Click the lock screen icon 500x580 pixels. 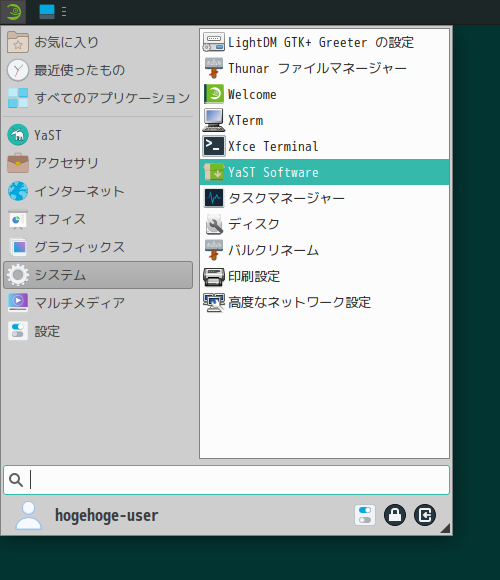point(395,515)
